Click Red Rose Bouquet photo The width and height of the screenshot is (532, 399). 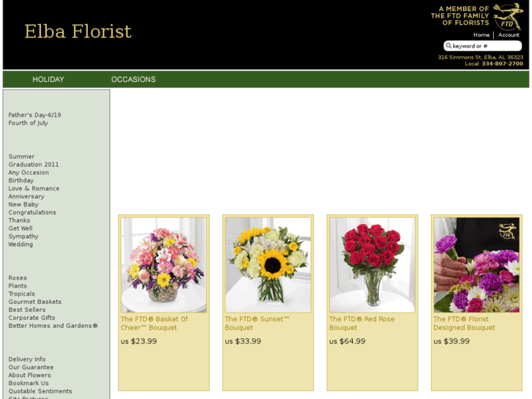[372, 265]
